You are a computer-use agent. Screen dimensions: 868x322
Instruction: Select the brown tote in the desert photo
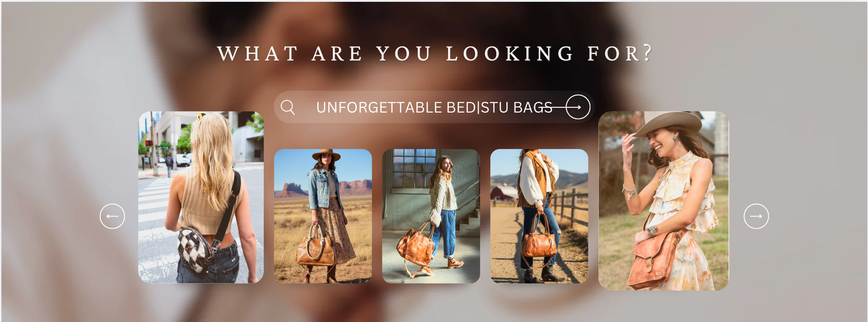pyautogui.click(x=316, y=250)
